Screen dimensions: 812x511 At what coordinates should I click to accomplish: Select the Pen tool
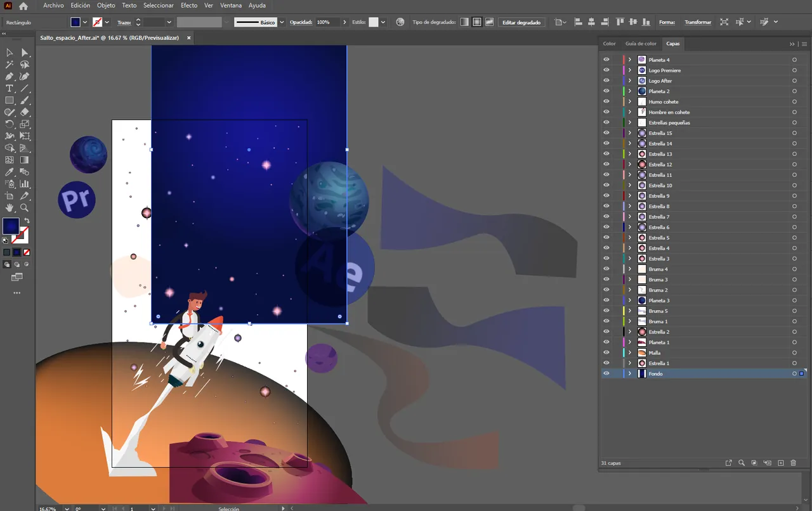click(10, 77)
